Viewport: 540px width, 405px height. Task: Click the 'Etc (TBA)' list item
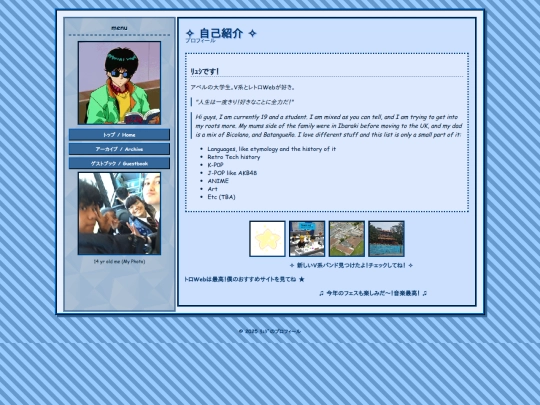[221, 197]
